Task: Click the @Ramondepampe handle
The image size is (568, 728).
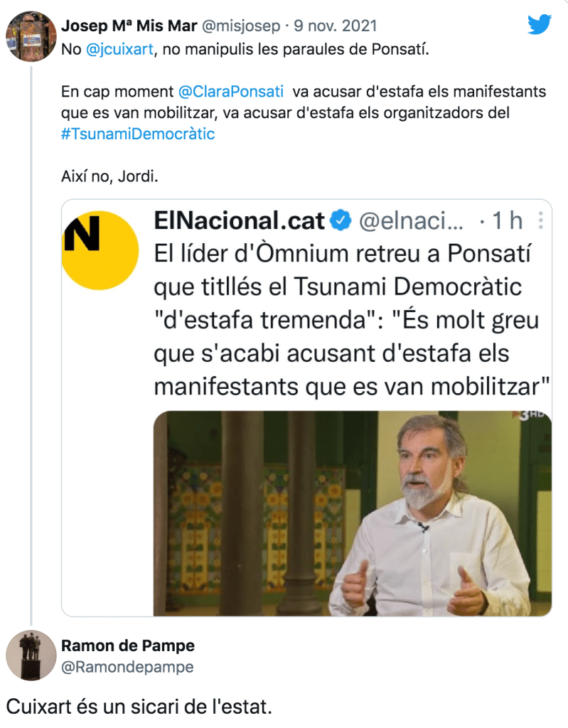Action: (128, 667)
